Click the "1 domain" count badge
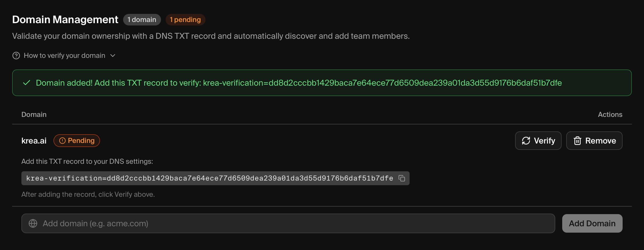The image size is (644, 250). [x=142, y=20]
